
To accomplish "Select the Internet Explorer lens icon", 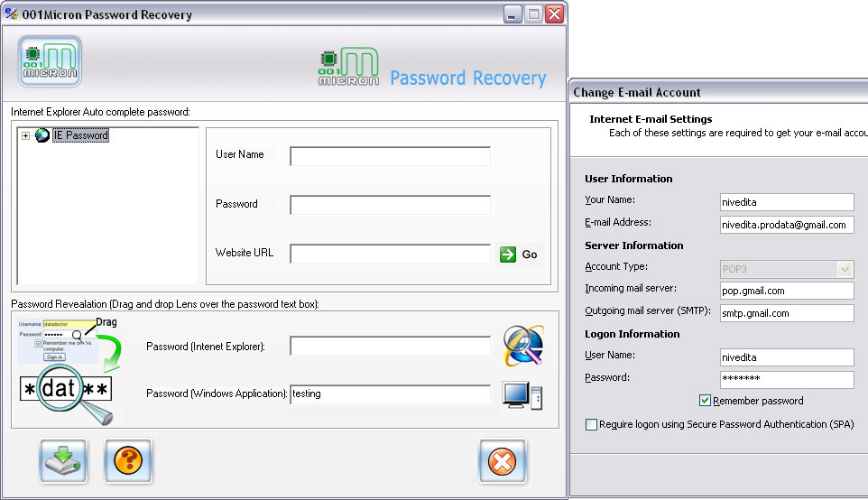I will (523, 346).
